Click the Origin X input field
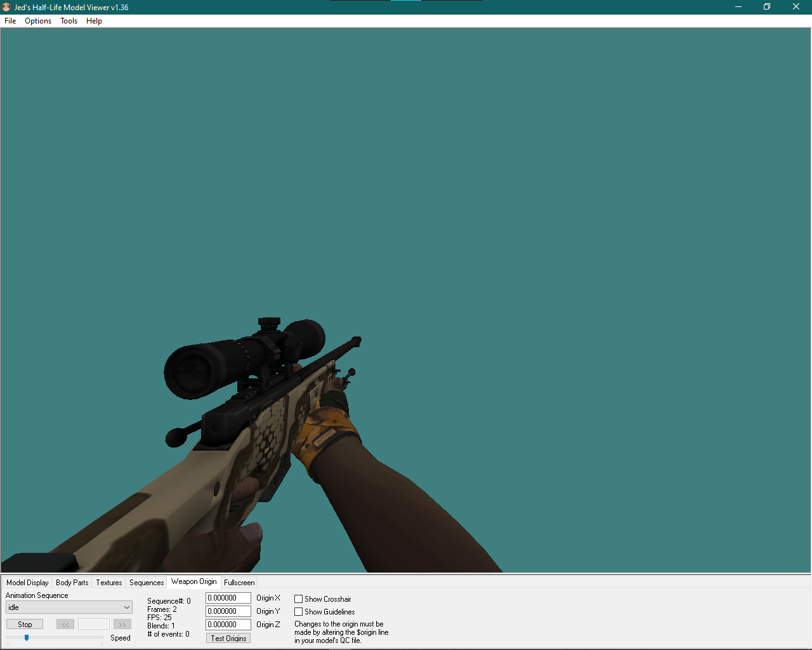Viewport: 812px width, 650px height. point(228,598)
